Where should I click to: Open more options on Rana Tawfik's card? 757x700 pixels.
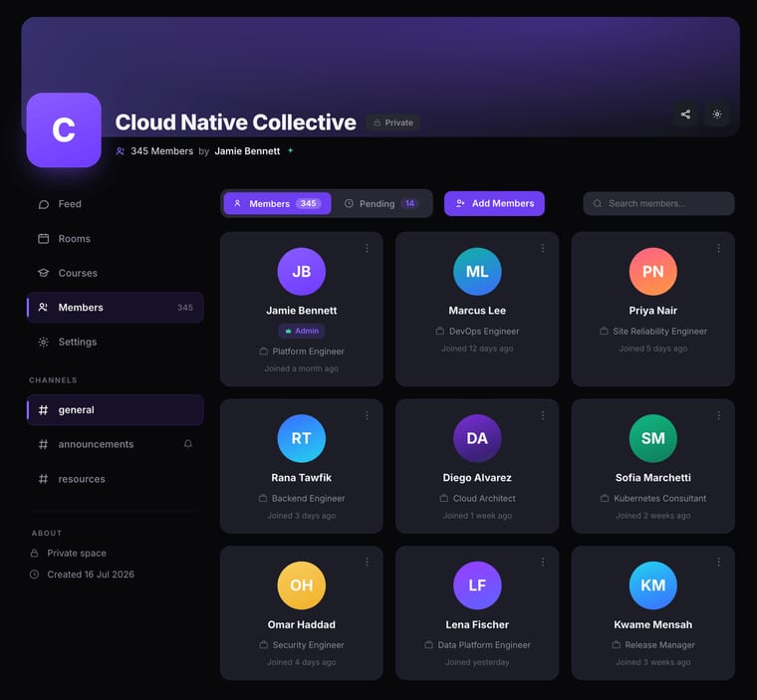(367, 415)
